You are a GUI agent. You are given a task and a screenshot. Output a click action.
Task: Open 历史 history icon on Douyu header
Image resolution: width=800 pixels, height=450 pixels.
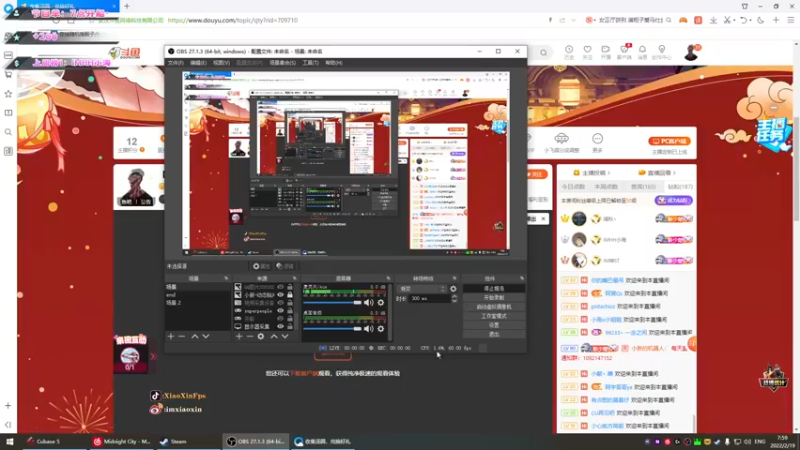(569, 52)
